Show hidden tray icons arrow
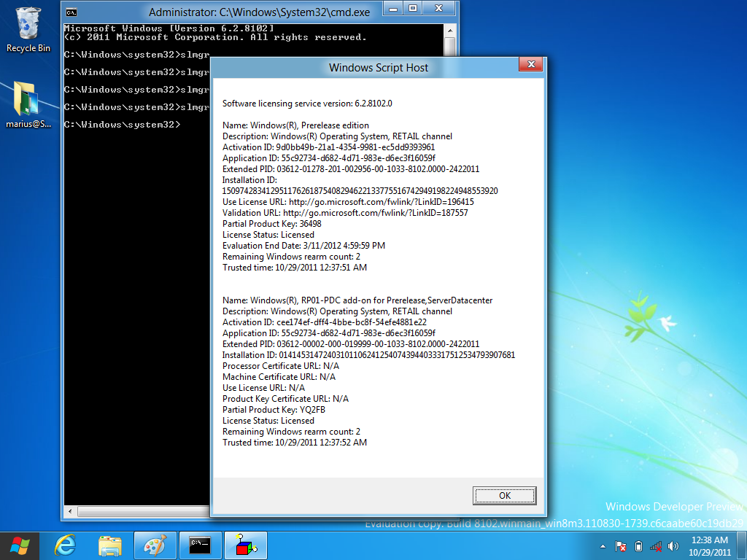 [603, 546]
